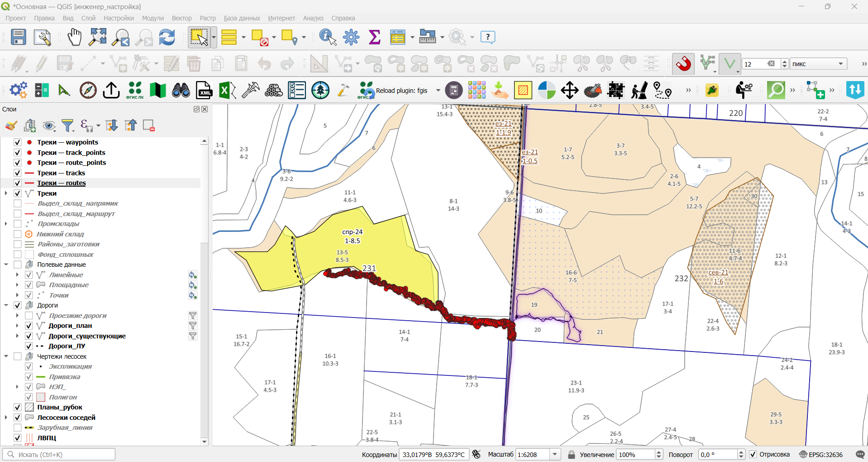The image size is (868, 462).
Task: Open layer styling panel brush icon
Action: [11, 125]
